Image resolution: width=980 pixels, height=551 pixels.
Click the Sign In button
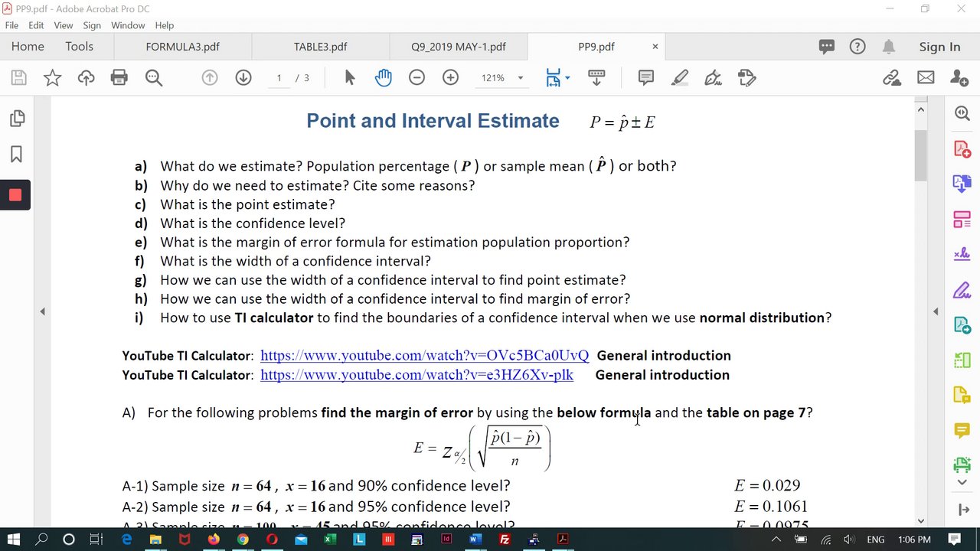(x=939, y=47)
